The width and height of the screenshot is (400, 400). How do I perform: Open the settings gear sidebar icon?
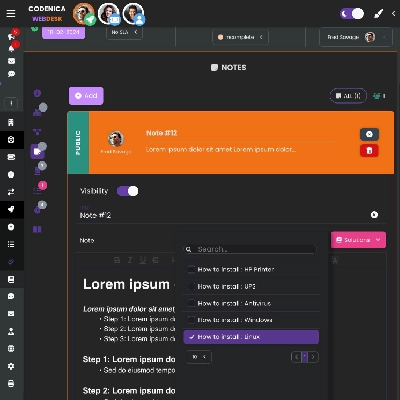(11, 366)
